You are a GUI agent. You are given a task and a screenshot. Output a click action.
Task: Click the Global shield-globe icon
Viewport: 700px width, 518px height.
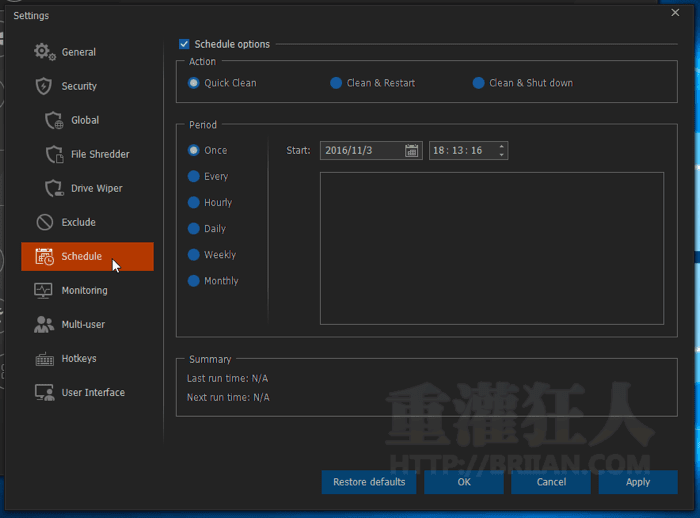coord(54,120)
